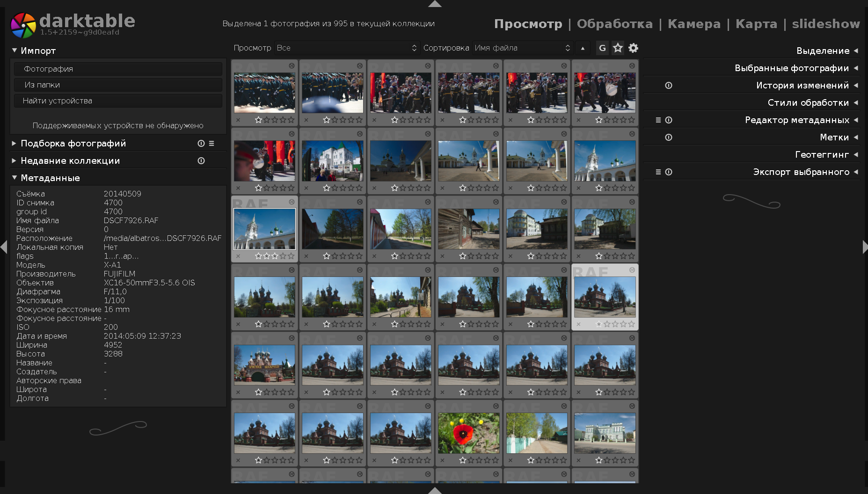
Task: Switch to the slideshow view
Action: pos(826,24)
